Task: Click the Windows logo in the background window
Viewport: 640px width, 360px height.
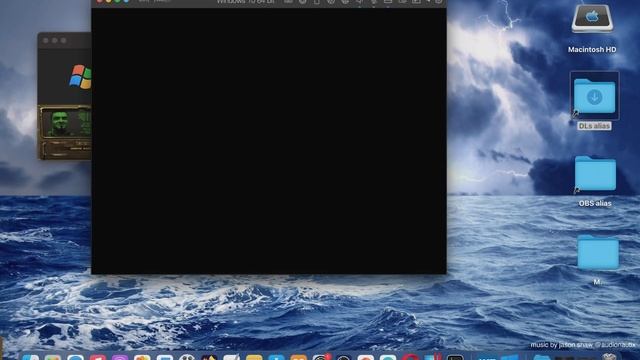Action: [81, 77]
